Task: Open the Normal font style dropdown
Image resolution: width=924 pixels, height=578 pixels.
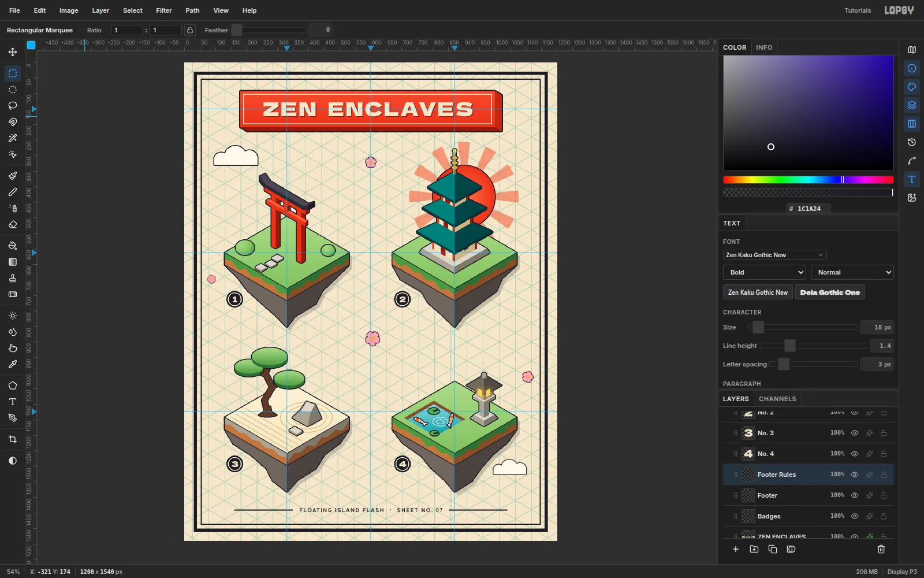Action: click(852, 272)
